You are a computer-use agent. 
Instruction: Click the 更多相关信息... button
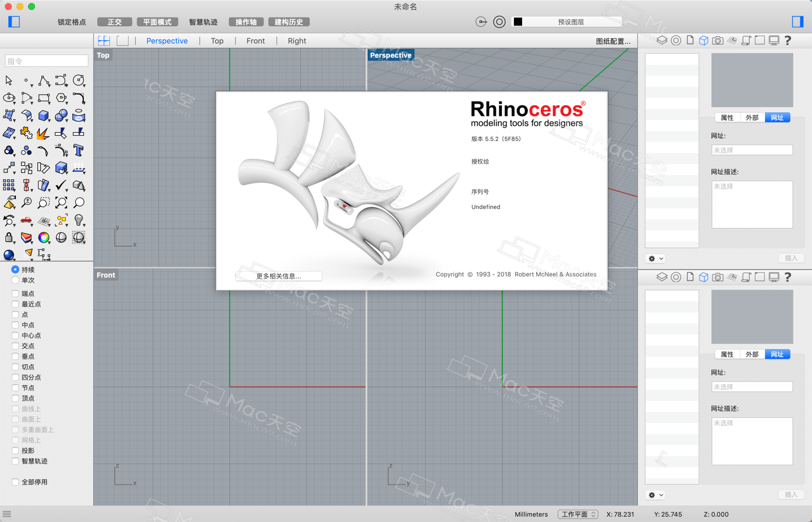pyautogui.click(x=279, y=276)
